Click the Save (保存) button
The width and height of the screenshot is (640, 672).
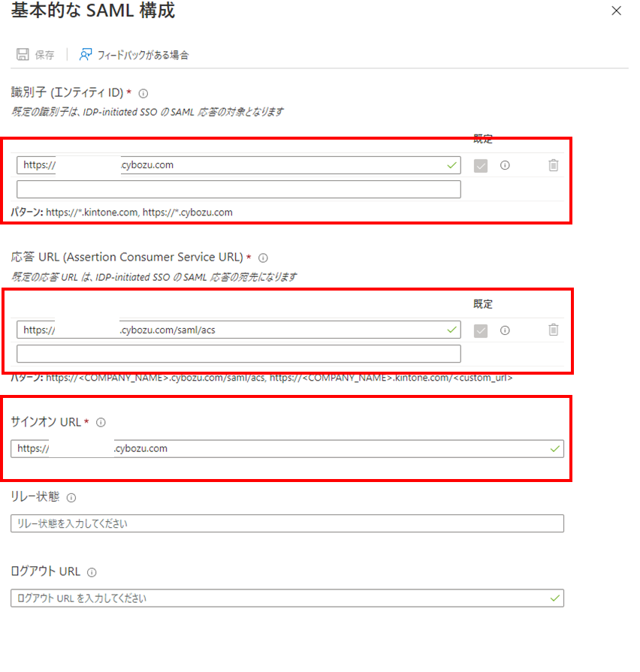(x=35, y=55)
